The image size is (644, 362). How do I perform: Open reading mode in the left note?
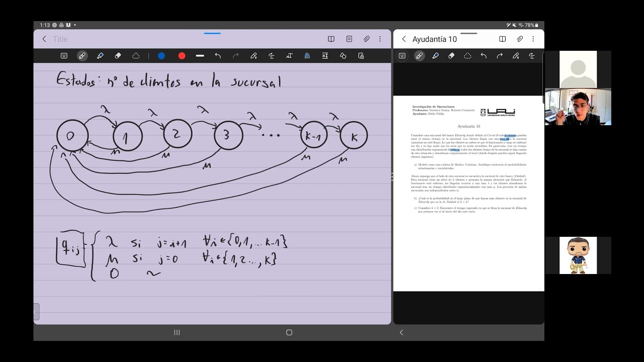pos(331,39)
